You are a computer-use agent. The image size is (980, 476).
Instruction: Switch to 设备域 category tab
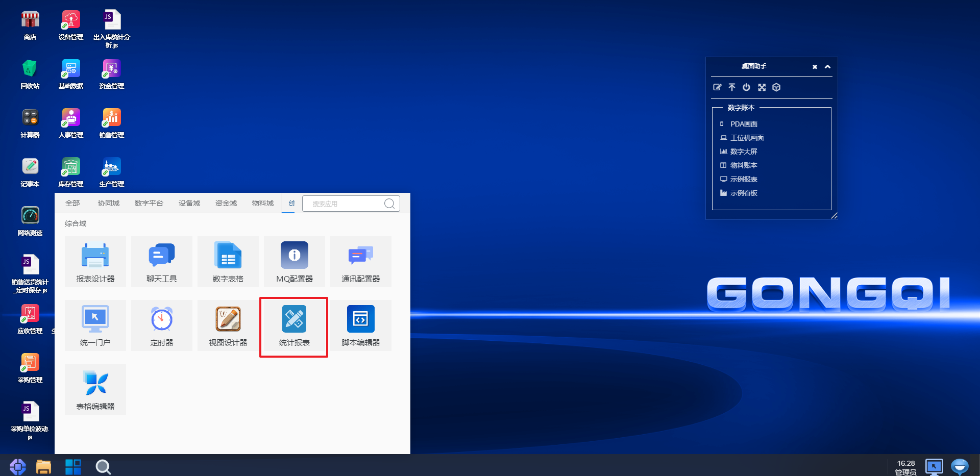(x=189, y=203)
